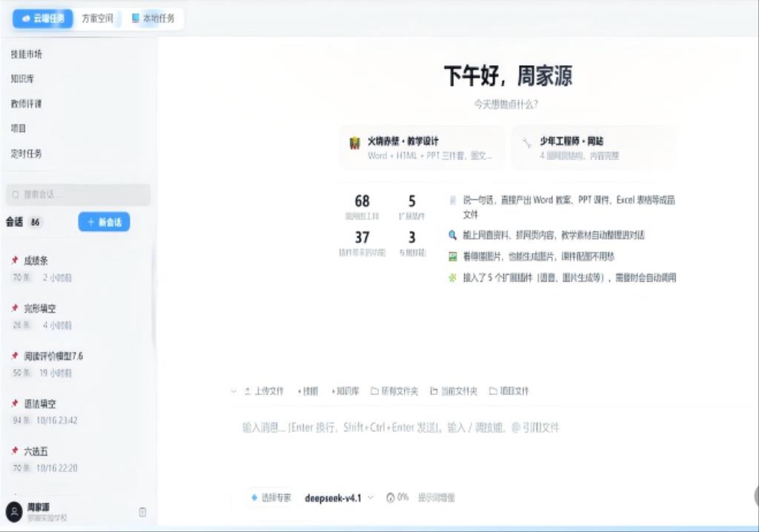This screenshot has height=532, width=759.
Task: Open 技能市场 in the sidebar
Action: pos(27,54)
